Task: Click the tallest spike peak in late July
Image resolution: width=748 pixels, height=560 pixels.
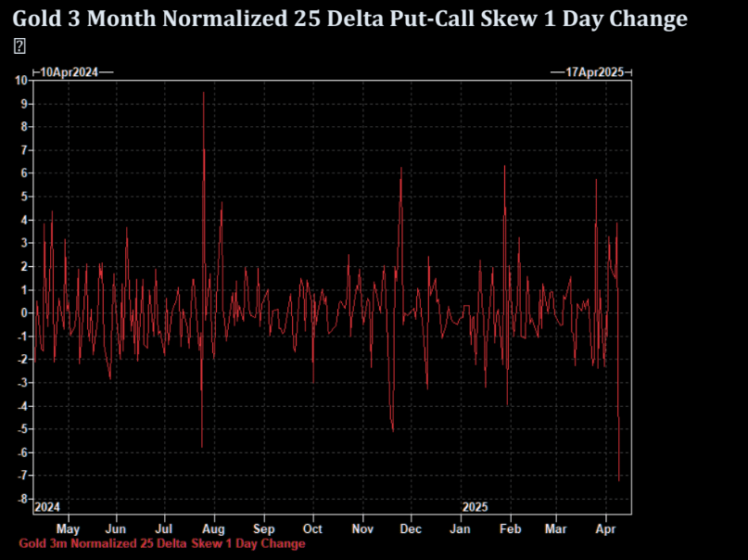Action: click(203, 93)
